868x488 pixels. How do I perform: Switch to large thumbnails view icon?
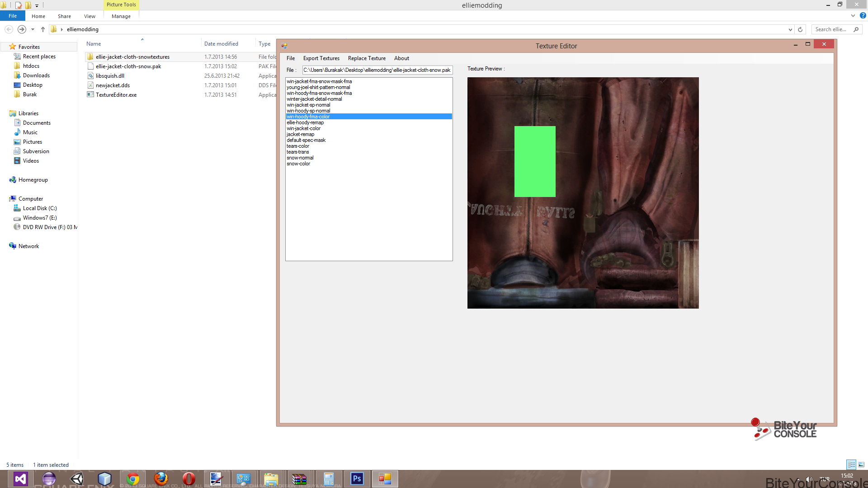pyautogui.click(x=861, y=465)
